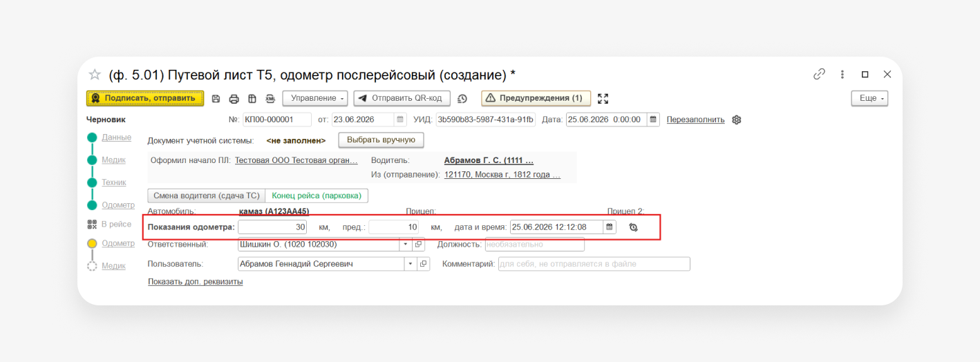Click the open-form icon for Ответственный field
Image resolution: width=980 pixels, height=362 pixels.
418,245
